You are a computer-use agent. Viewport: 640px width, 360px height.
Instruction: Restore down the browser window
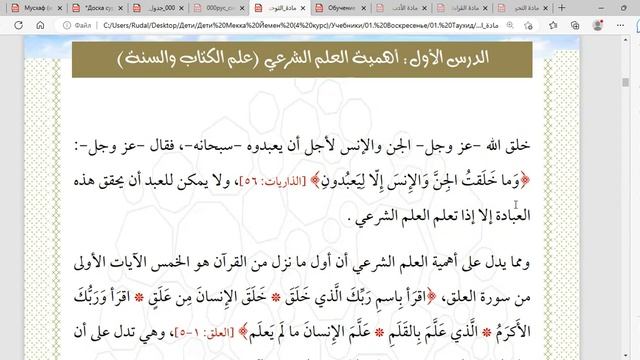point(624,8)
